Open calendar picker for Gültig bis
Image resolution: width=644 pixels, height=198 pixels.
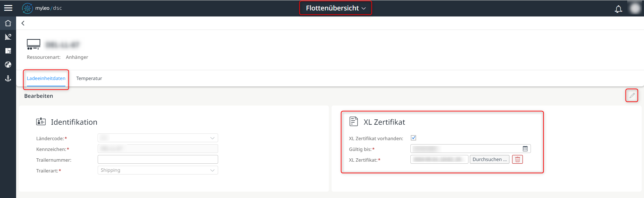point(525,149)
